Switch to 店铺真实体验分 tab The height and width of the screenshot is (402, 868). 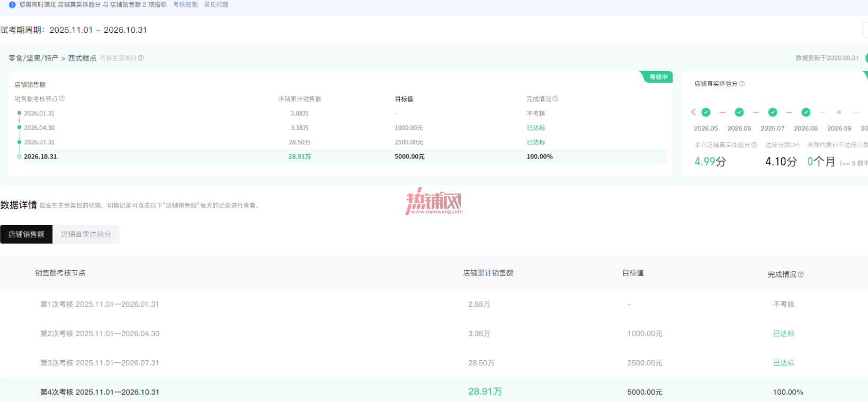[86, 234]
